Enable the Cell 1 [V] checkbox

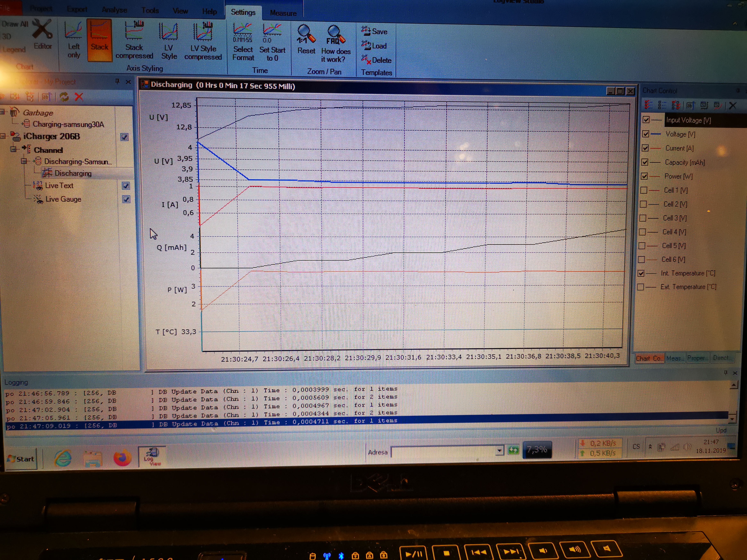pos(644,190)
